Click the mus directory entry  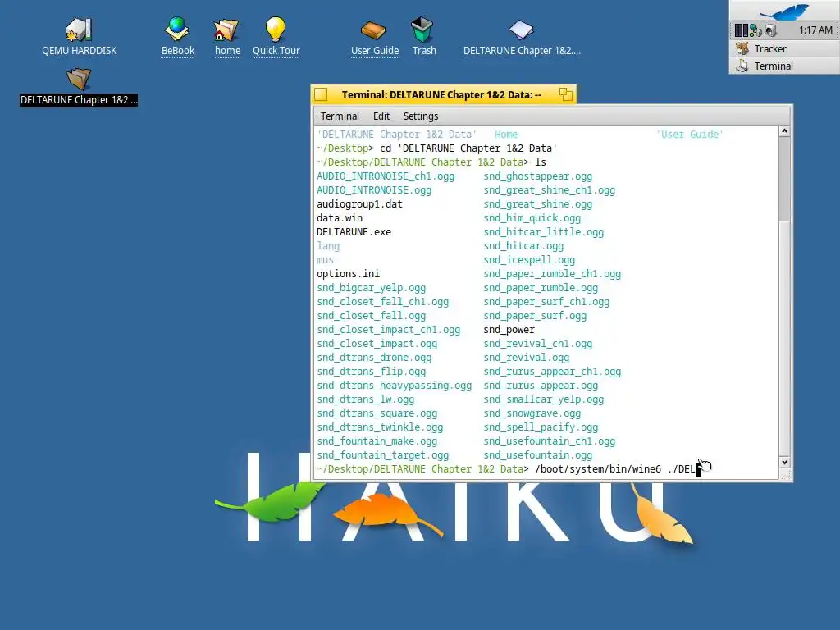pyautogui.click(x=325, y=260)
